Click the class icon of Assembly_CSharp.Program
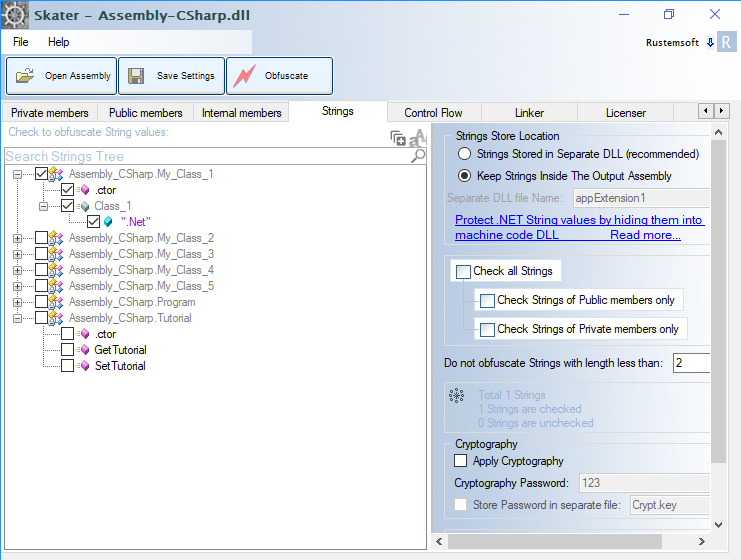 56,302
